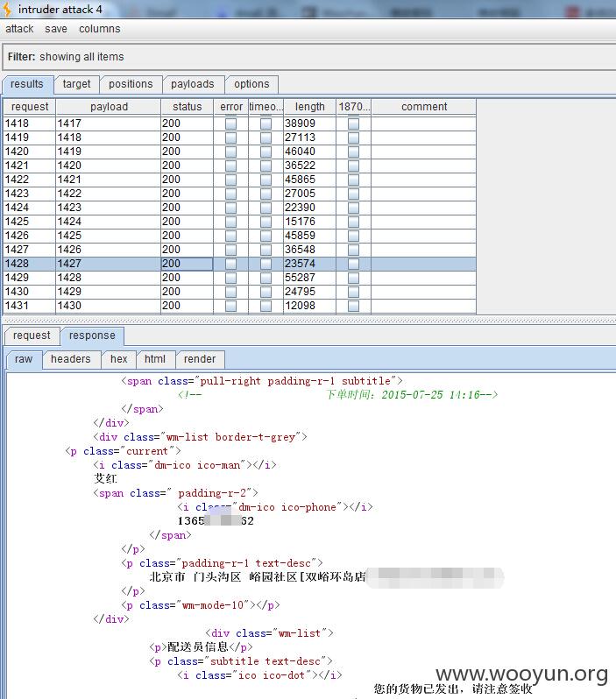
Task: Click the 2015-07-25 order time comment line
Action: pos(337,395)
